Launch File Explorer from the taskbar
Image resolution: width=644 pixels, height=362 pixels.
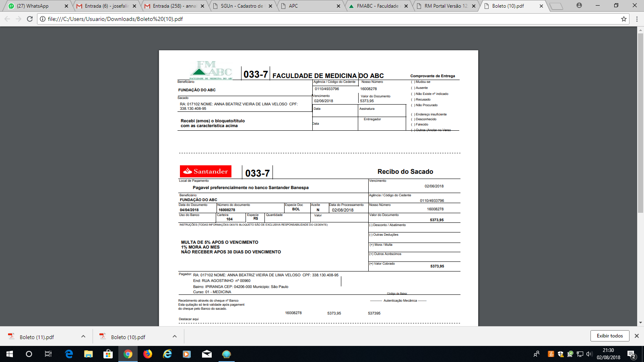[88, 354]
